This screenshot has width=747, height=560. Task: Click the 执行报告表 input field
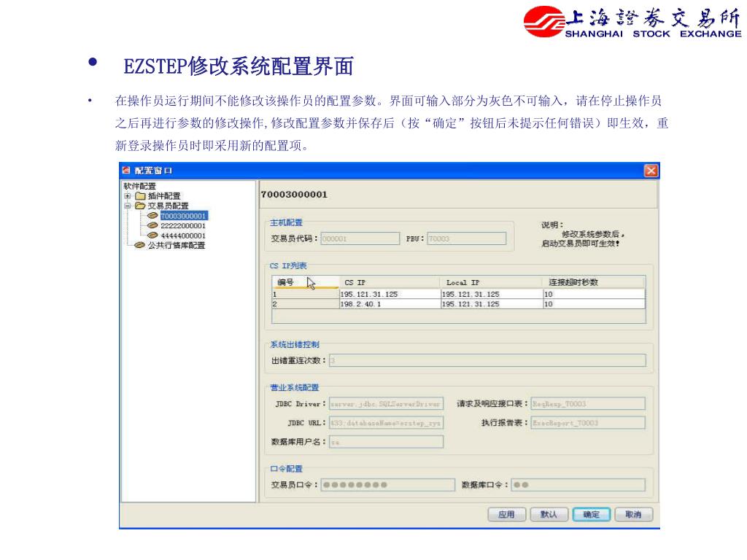coord(588,423)
